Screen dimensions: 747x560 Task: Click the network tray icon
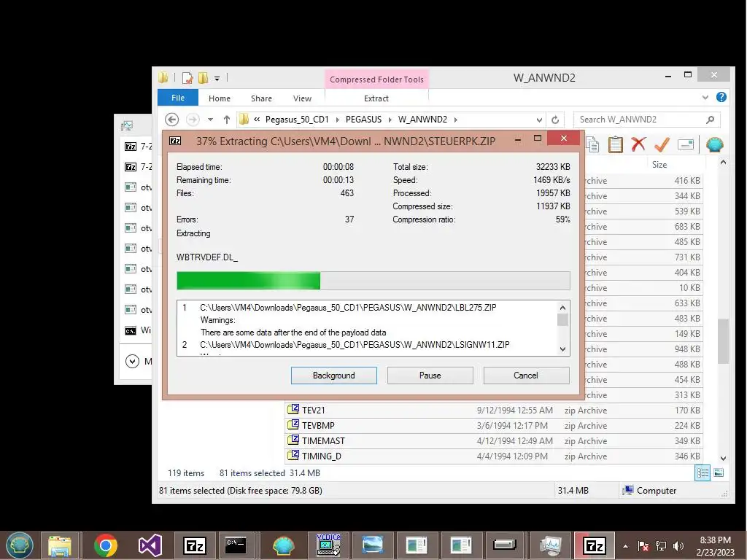click(x=661, y=545)
